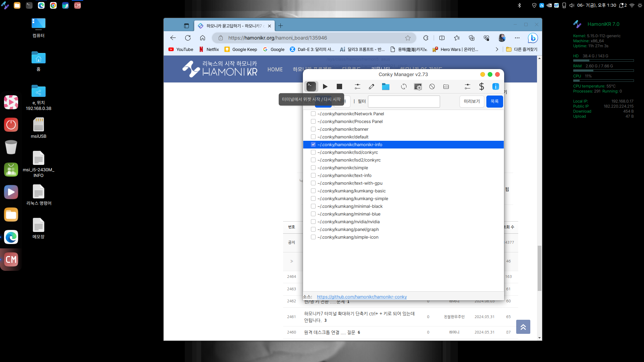Viewport: 644px width, 362px height.
Task: Import theme pack with drawer icon
Action: (x=446, y=86)
